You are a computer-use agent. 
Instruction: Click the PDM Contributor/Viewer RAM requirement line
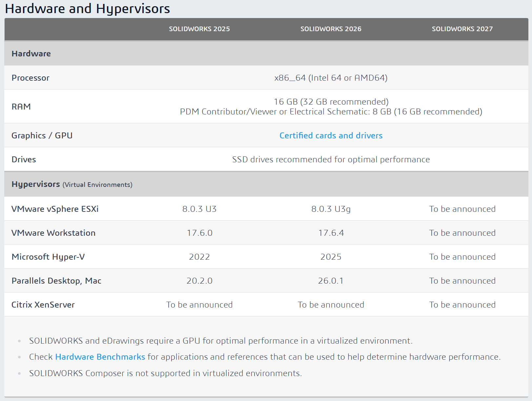(x=331, y=111)
